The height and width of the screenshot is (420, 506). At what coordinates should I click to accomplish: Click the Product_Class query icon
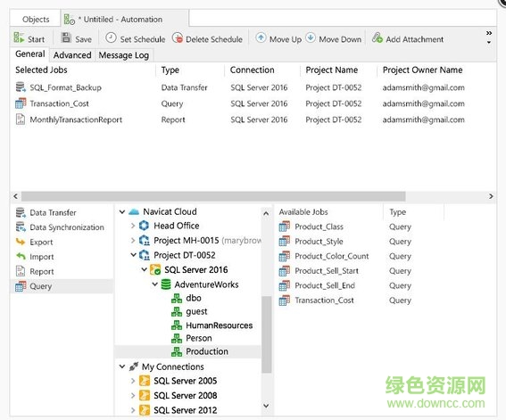(x=285, y=226)
